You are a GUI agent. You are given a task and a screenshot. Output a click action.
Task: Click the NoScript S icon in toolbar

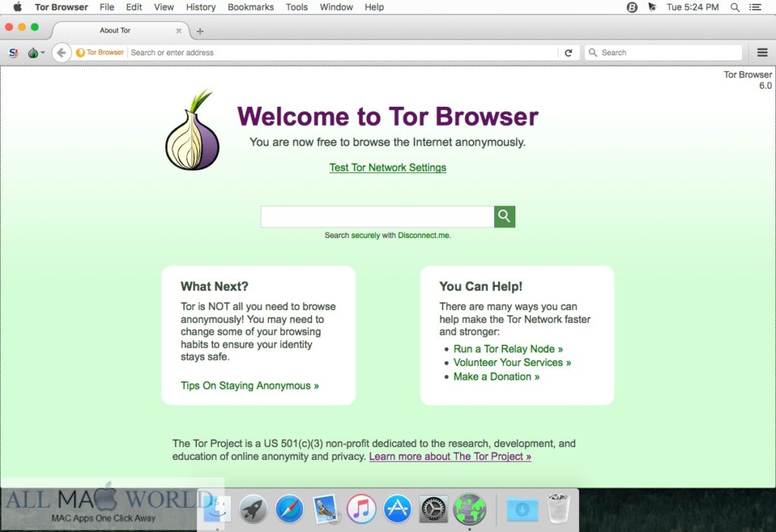coord(14,52)
